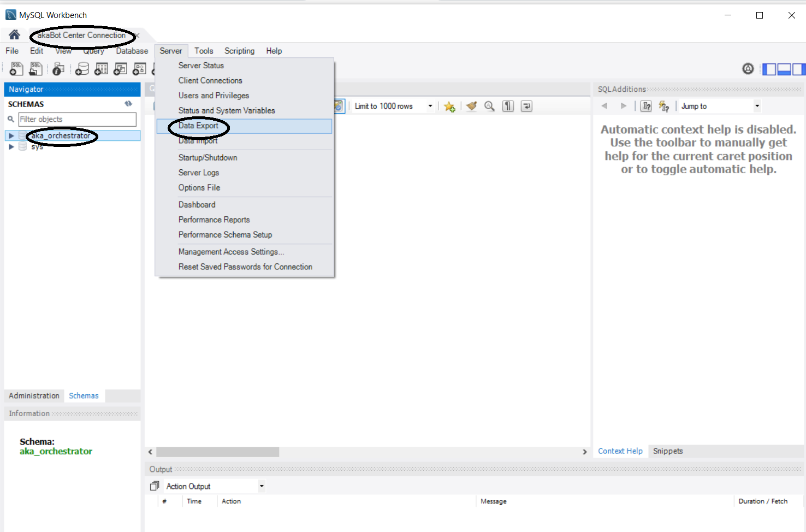Image resolution: width=806 pixels, height=532 pixels.
Task: Open the object inspector icon
Action: coord(58,69)
